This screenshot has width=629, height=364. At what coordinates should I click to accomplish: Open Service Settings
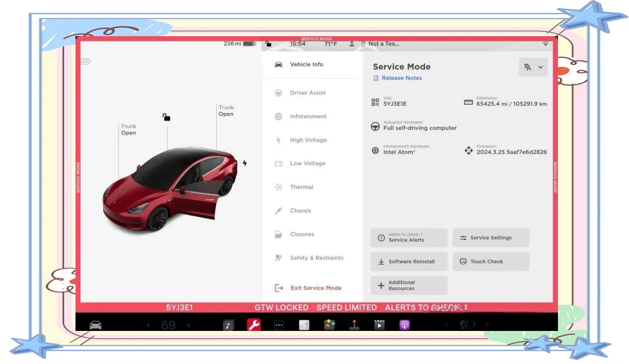[x=491, y=238]
